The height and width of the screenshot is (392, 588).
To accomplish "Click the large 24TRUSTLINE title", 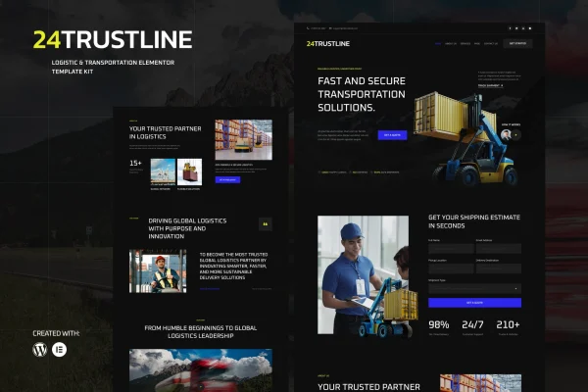I will pos(113,40).
